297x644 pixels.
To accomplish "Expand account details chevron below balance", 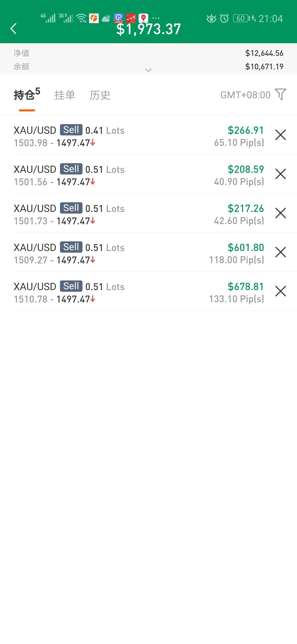I will (x=148, y=70).
